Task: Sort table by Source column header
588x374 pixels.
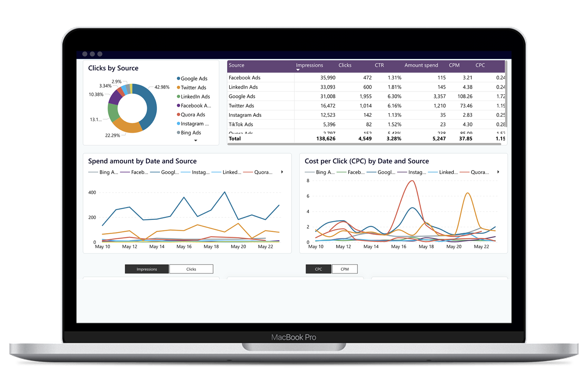Action: point(236,65)
